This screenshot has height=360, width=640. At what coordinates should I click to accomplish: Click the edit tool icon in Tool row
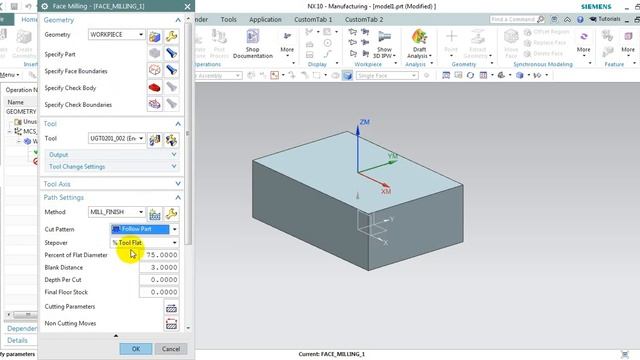(x=171, y=140)
